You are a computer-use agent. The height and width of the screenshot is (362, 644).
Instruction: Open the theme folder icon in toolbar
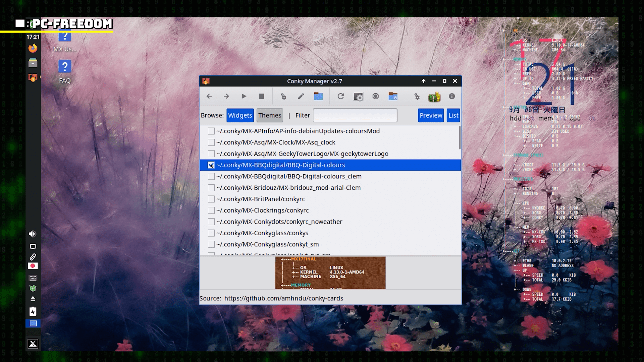point(318,97)
